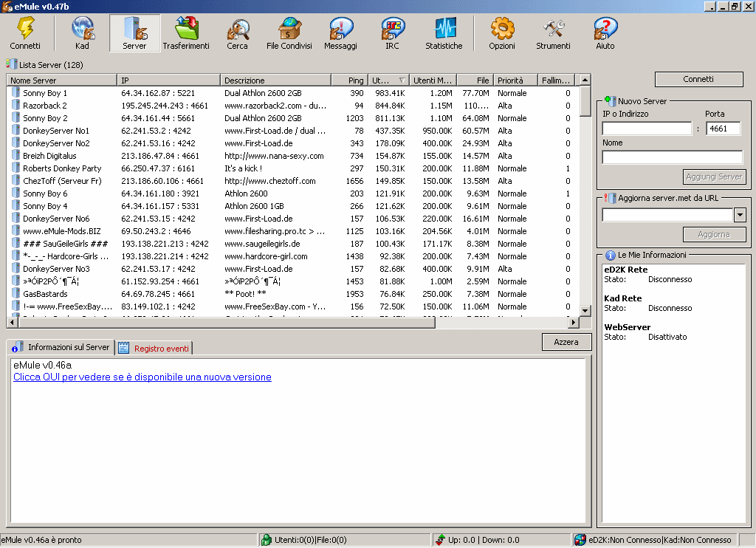Select the Informazioni sul Server tab
The height and width of the screenshot is (548, 756).
61,347
